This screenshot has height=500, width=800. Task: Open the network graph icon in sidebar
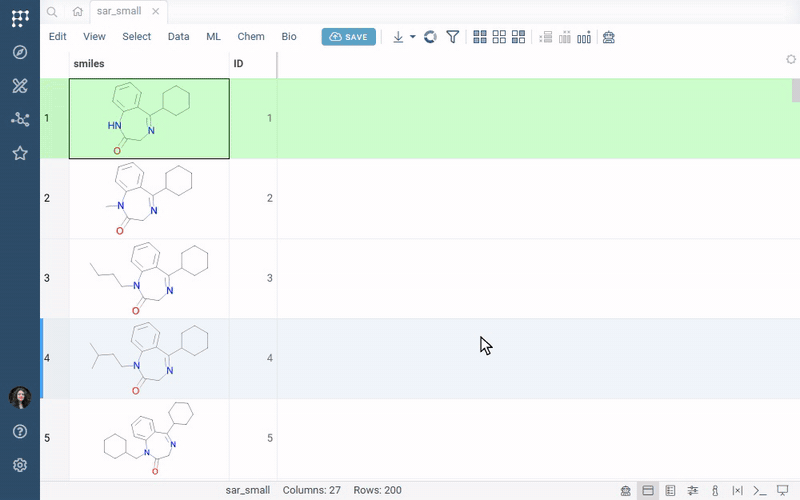pyautogui.click(x=20, y=119)
